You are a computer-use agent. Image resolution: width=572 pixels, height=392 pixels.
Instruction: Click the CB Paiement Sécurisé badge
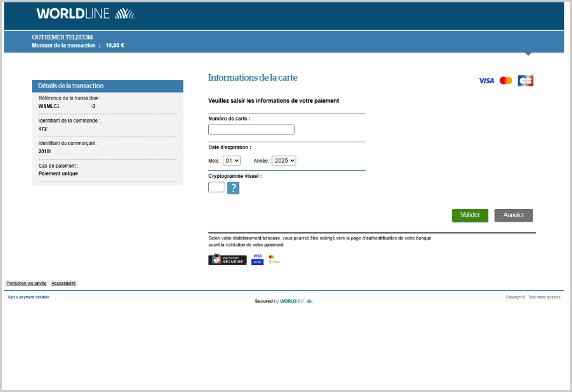(x=227, y=260)
